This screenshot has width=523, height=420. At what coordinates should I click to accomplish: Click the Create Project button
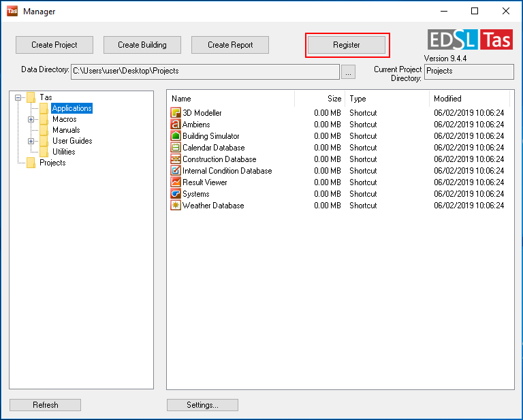(x=54, y=45)
